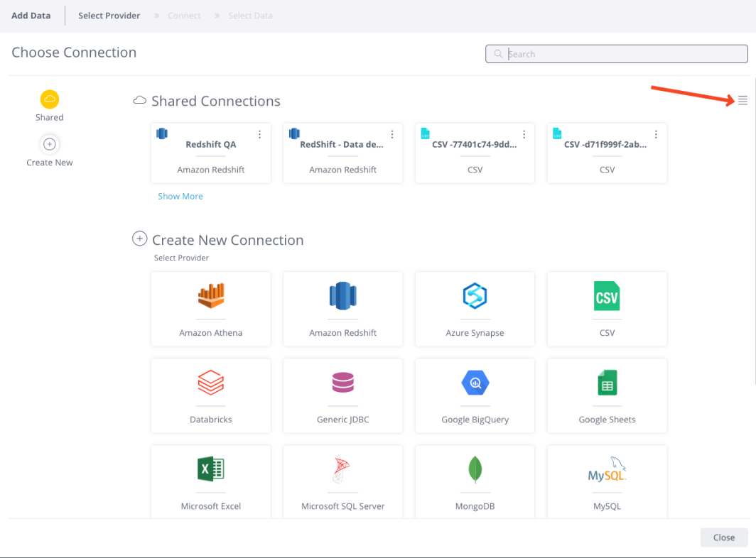Click the Choose Connection heading
The width and height of the screenshot is (756, 558).
point(74,52)
